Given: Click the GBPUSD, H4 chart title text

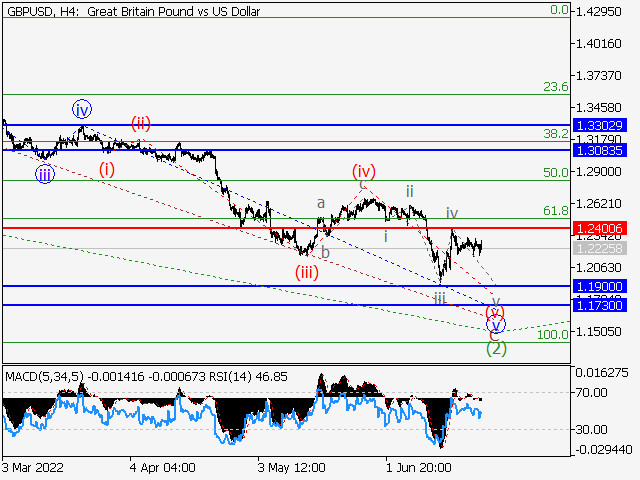Looking at the screenshot, I should click(x=133, y=11).
